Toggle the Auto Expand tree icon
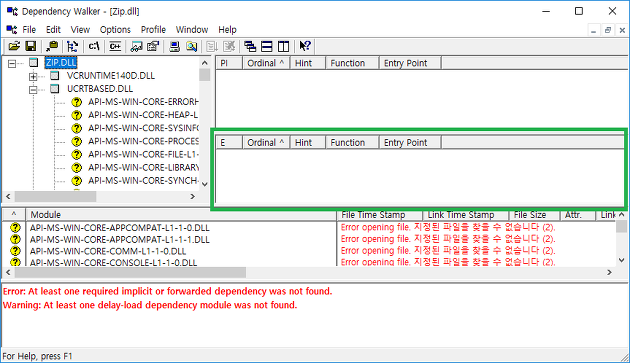This screenshot has height=363, width=630. (73, 47)
